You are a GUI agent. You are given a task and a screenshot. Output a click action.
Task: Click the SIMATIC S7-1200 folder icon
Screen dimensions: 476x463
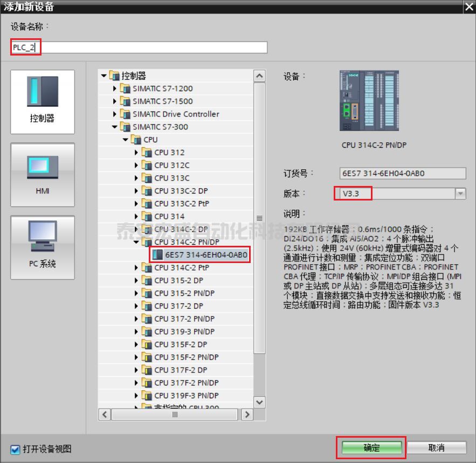[126, 88]
